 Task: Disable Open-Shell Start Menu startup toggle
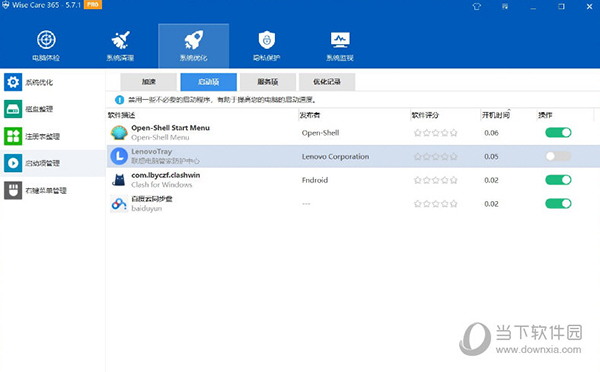point(558,133)
